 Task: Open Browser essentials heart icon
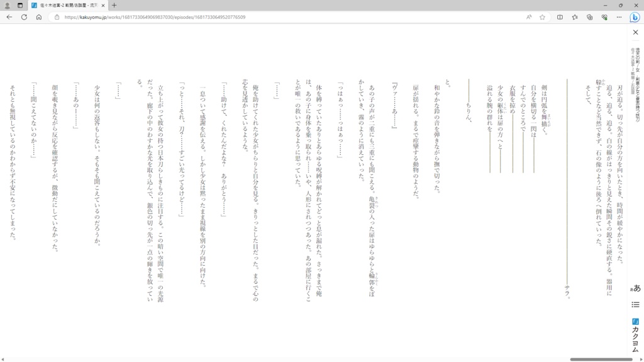[x=604, y=17]
